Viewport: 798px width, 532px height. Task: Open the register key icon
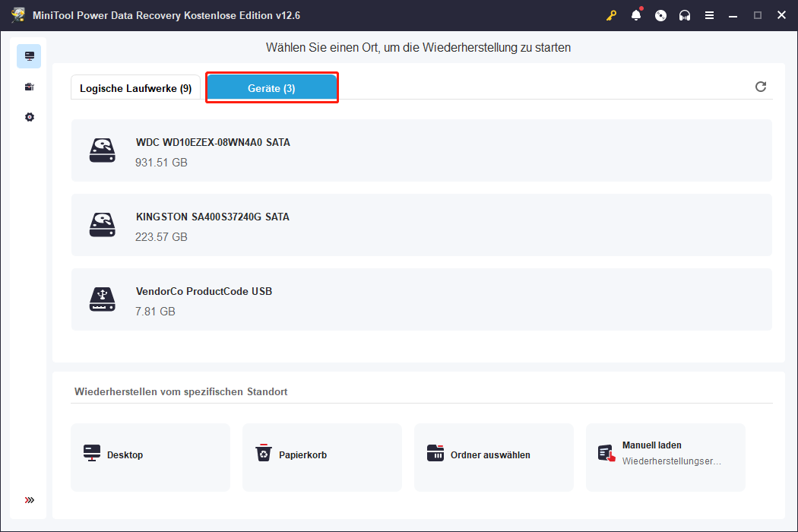click(x=611, y=15)
